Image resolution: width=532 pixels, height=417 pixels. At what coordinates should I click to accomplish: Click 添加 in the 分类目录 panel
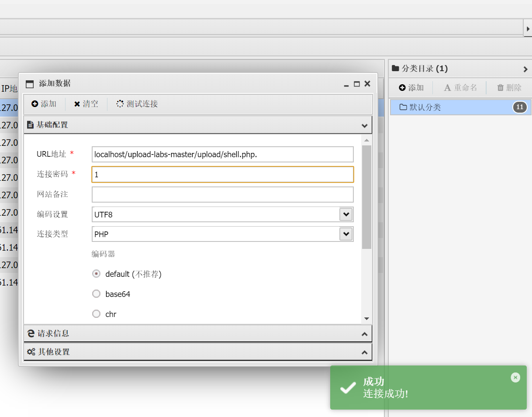(x=411, y=88)
